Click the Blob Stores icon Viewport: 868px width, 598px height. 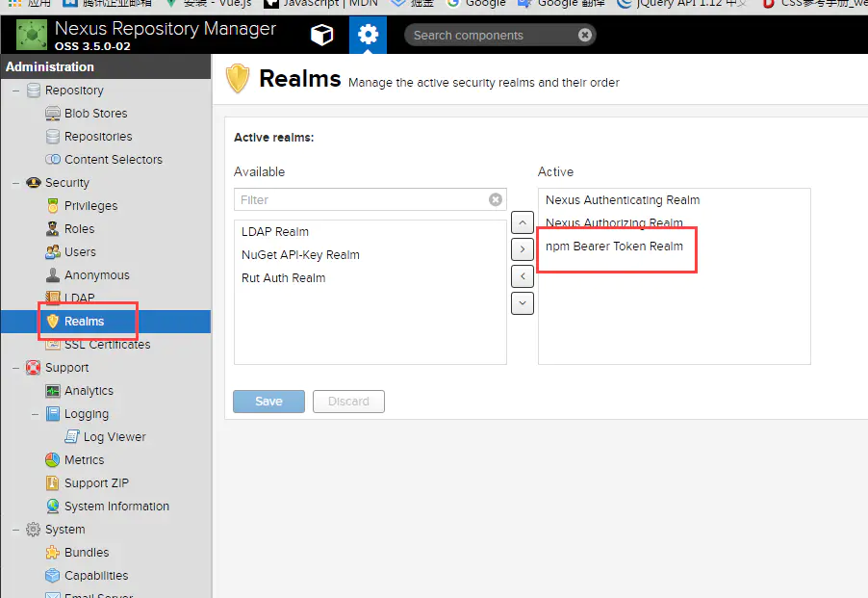(53, 114)
